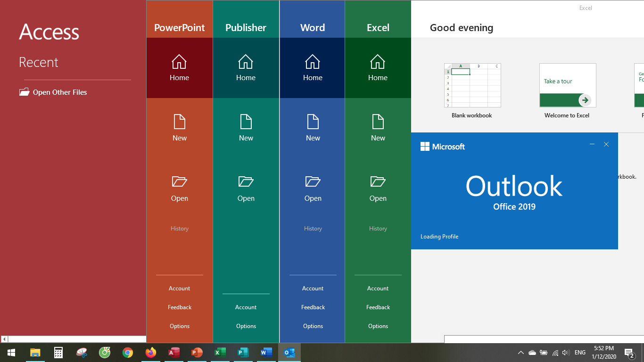Switch to PowerPoint in the taskbar
644x362 pixels.
[197, 353]
